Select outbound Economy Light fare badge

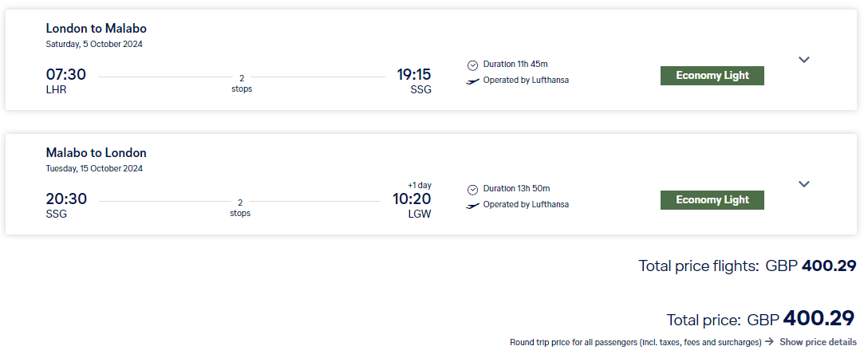[x=712, y=76]
